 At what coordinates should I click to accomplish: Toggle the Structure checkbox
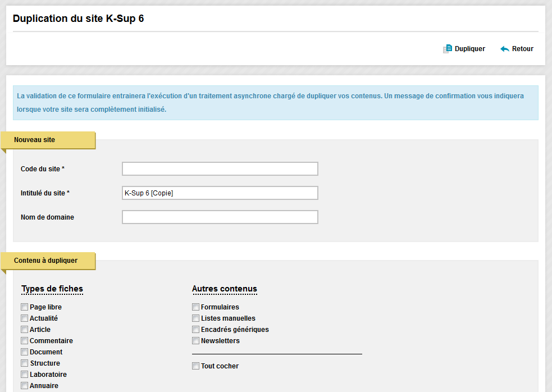click(24, 363)
